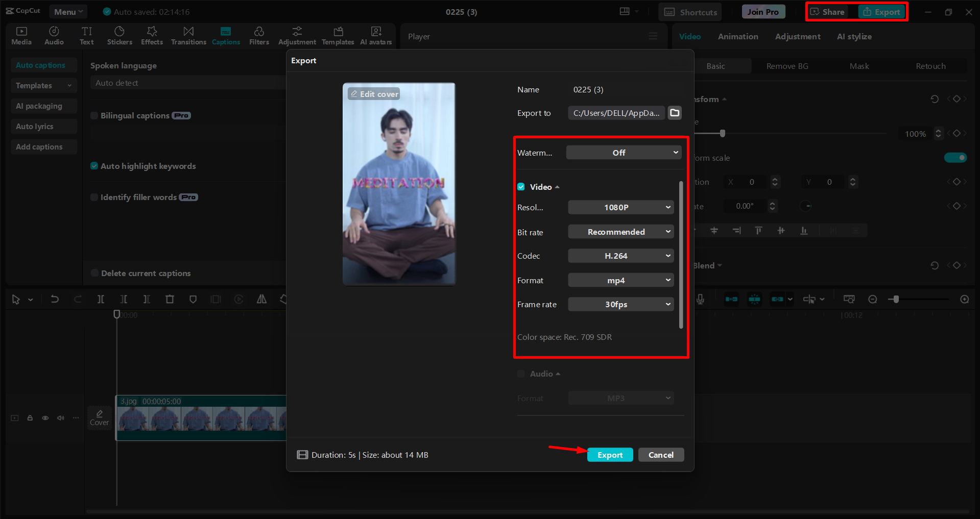
Task: Click the Mirror icon in the timeline toolbar
Action: [261, 299]
